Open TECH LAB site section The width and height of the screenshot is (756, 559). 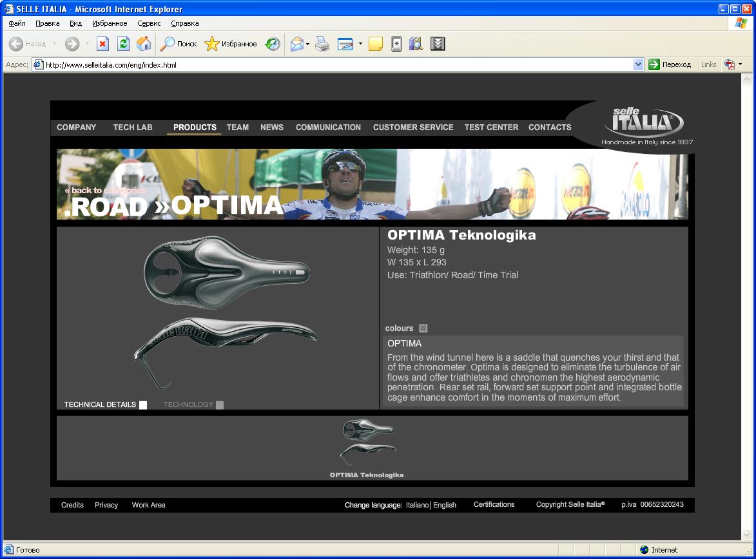(133, 128)
